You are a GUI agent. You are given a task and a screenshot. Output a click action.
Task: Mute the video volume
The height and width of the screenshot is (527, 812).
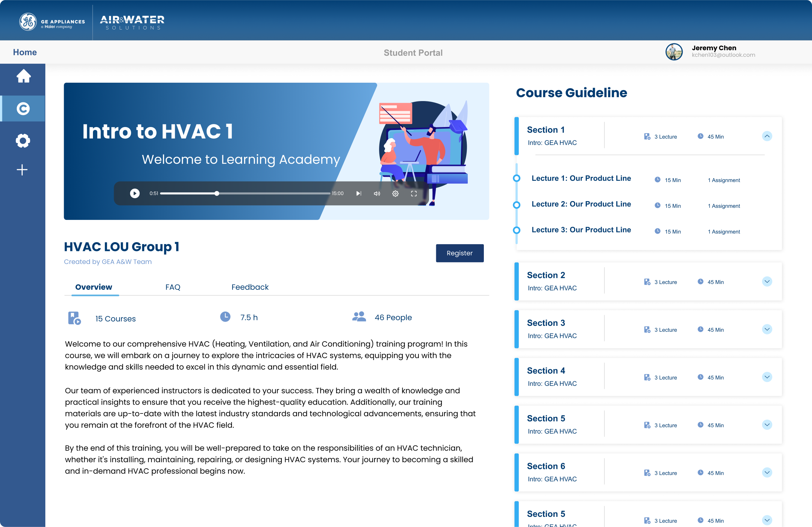[x=377, y=193]
